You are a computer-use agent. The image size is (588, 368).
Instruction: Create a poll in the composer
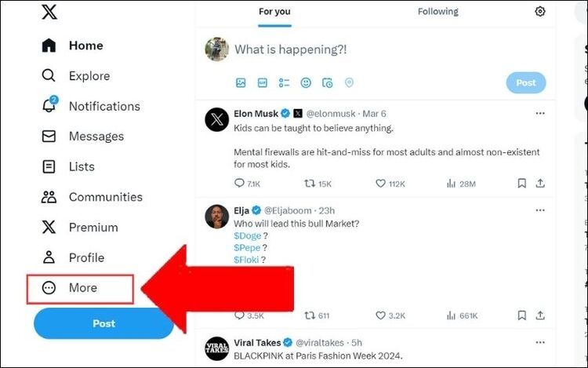[x=284, y=82]
